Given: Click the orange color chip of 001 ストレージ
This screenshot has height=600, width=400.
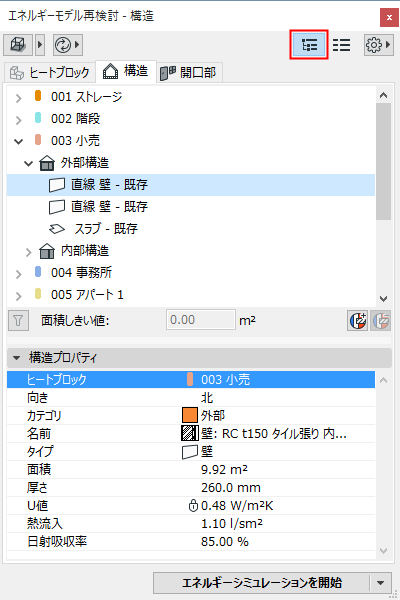Looking at the screenshot, I should 38,95.
